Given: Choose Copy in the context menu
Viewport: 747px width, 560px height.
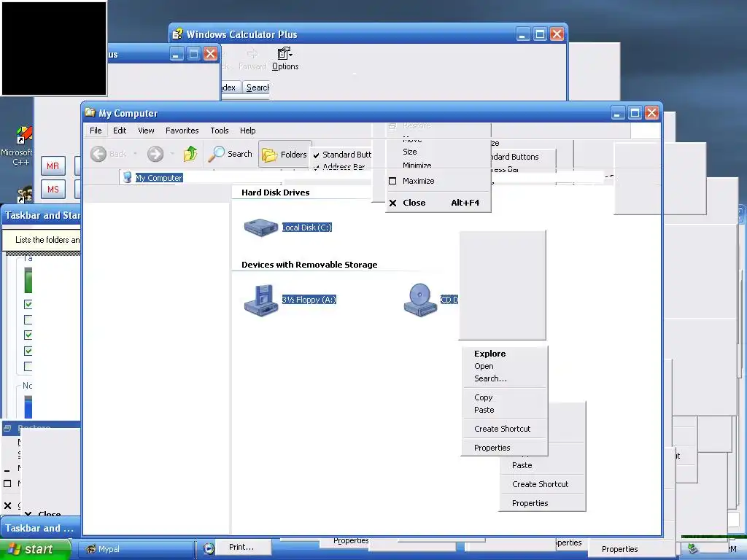Looking at the screenshot, I should pos(505,397).
